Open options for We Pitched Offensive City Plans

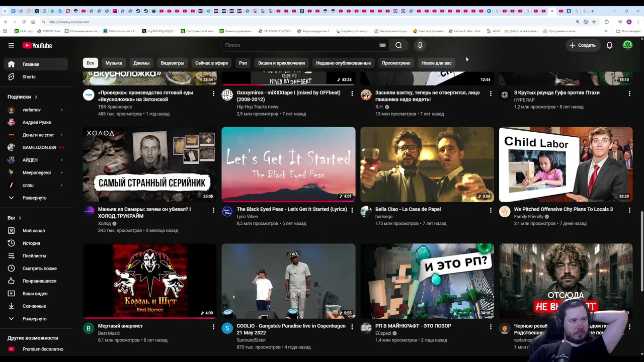[x=629, y=210]
